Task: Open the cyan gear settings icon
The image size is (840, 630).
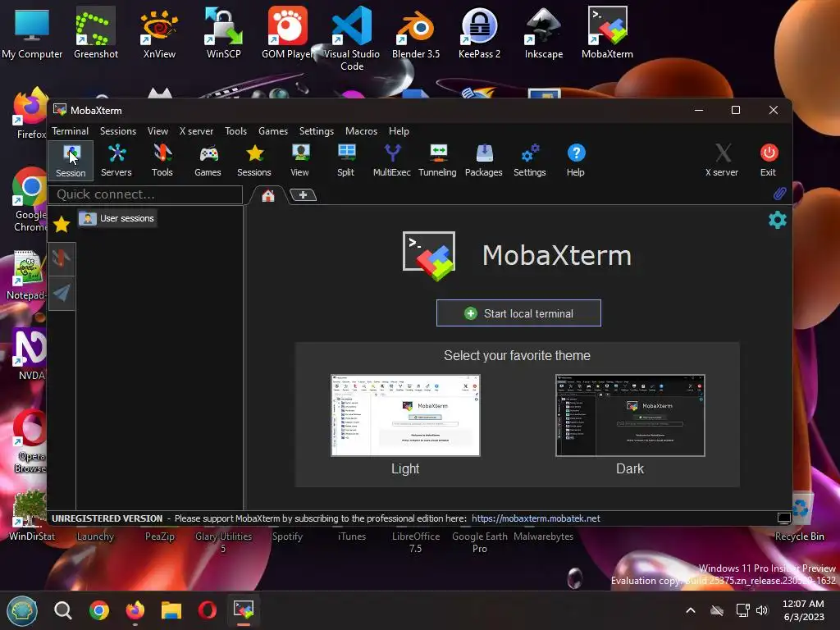Action: pos(778,220)
